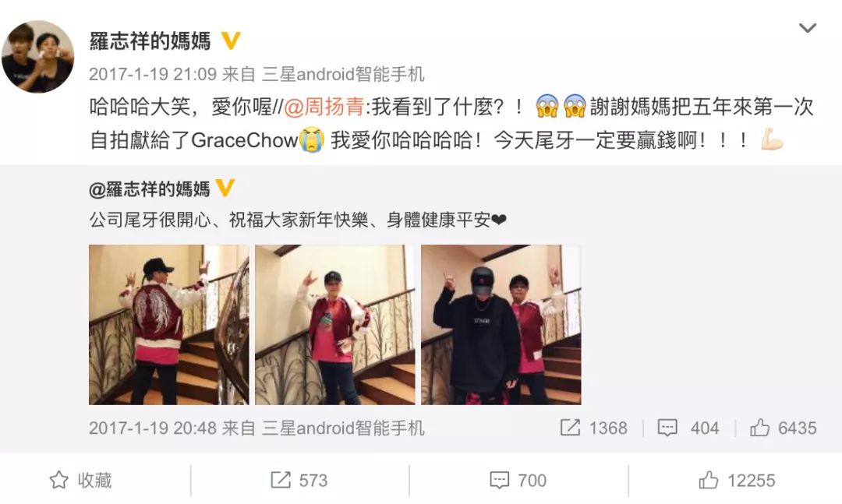Repost this post showing 573 shares
The image size is (842, 504).
click(299, 480)
